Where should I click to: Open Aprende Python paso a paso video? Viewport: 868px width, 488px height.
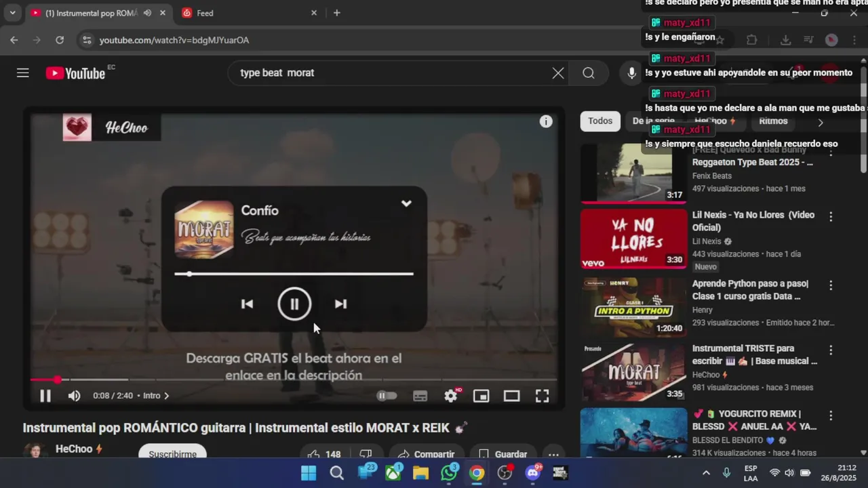tap(751, 290)
